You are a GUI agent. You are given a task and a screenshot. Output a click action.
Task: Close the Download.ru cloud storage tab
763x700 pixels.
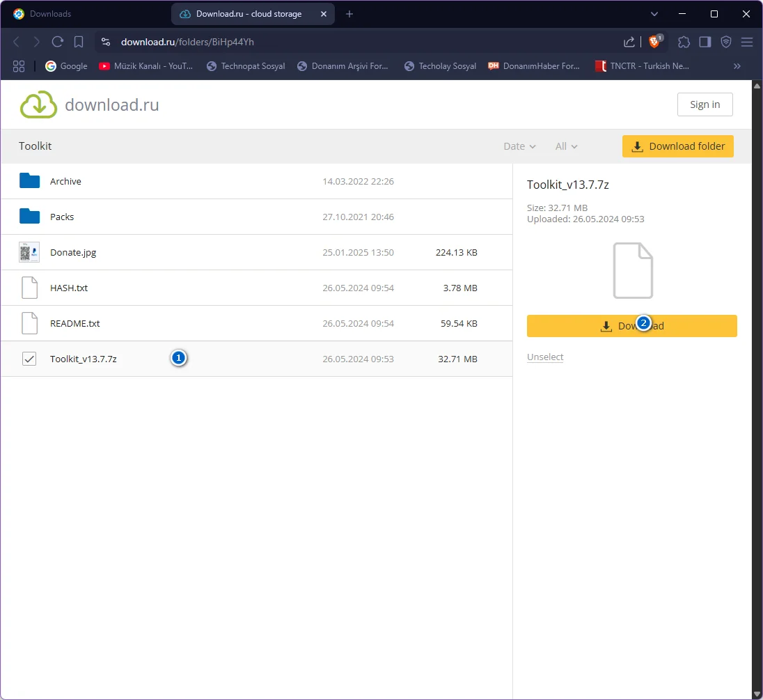pyautogui.click(x=324, y=14)
